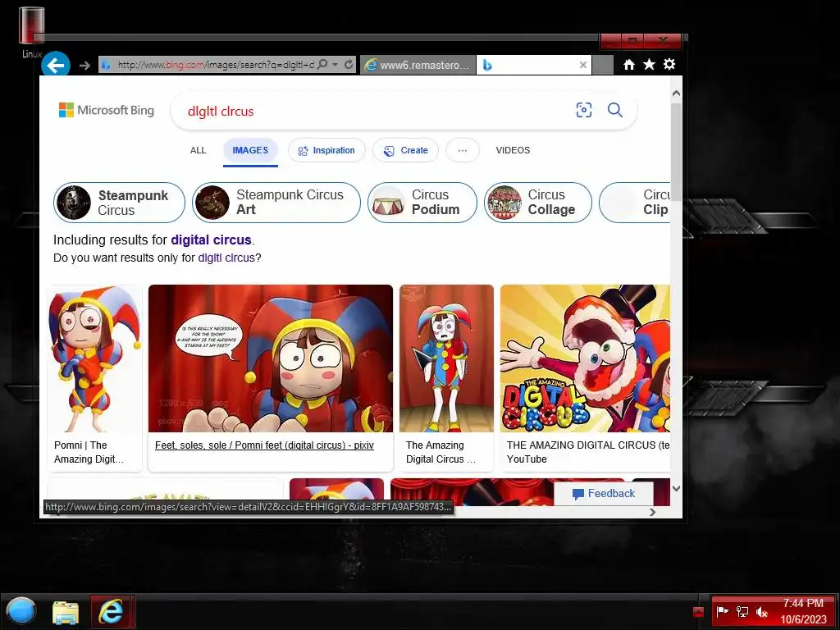Switch to the www6.remastero tab
This screenshot has height=630, width=840.
pos(418,65)
